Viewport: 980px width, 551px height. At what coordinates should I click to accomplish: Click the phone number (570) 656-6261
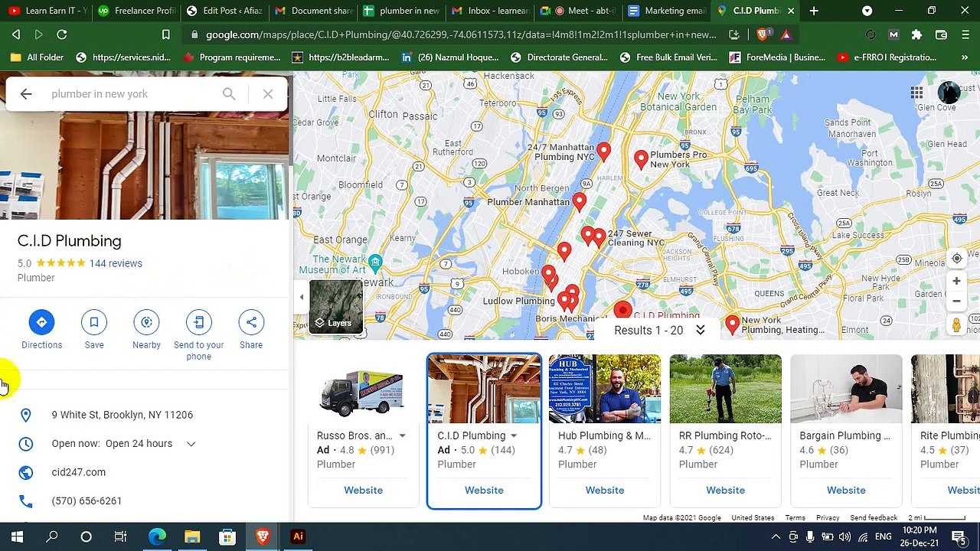point(87,501)
